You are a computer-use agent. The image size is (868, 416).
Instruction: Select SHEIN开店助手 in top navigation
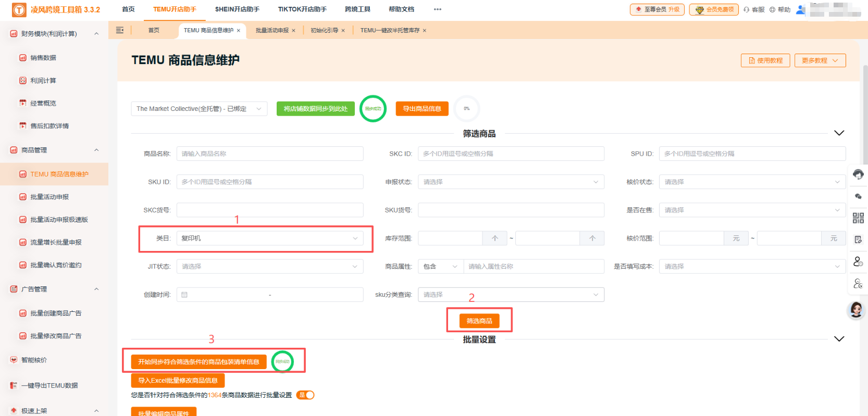click(237, 9)
